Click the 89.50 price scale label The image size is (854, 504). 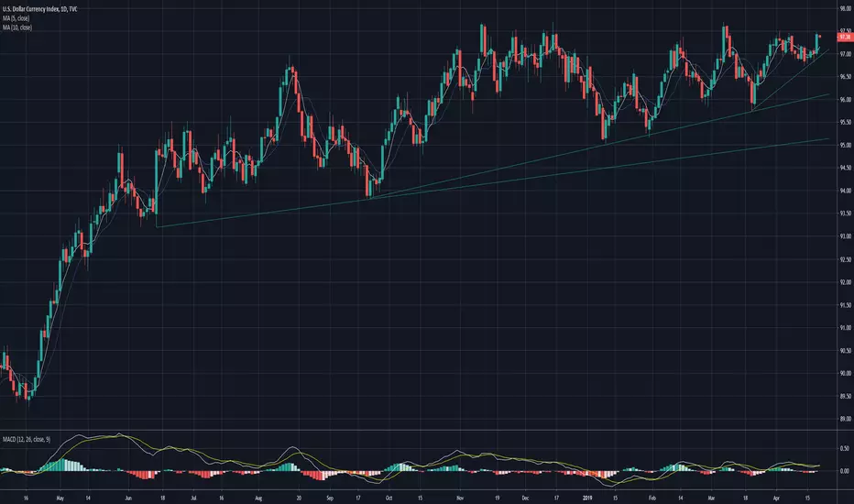click(x=846, y=396)
